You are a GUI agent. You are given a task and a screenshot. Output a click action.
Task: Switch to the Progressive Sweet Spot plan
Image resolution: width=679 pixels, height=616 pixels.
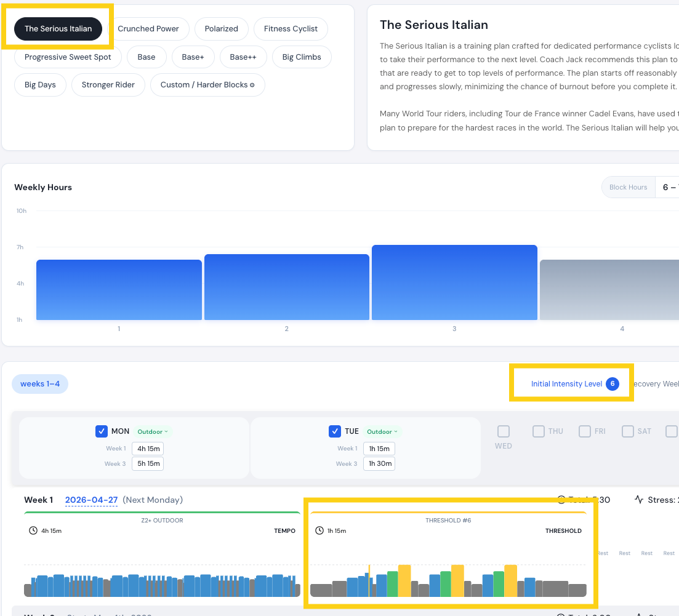click(68, 57)
